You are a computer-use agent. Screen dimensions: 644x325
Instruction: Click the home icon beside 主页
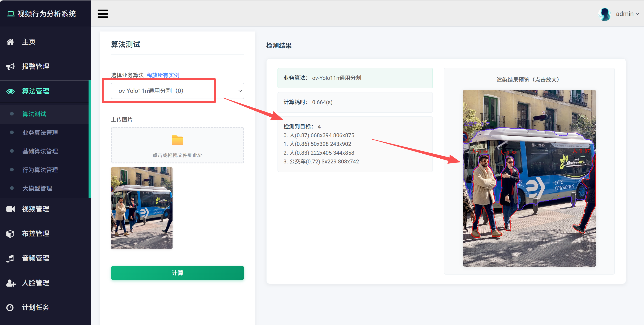(10, 42)
